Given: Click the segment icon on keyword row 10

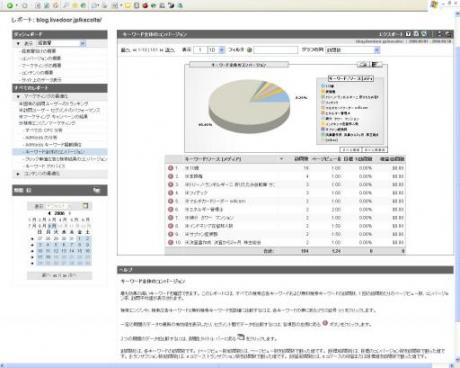Looking at the screenshot, I should point(171,242).
